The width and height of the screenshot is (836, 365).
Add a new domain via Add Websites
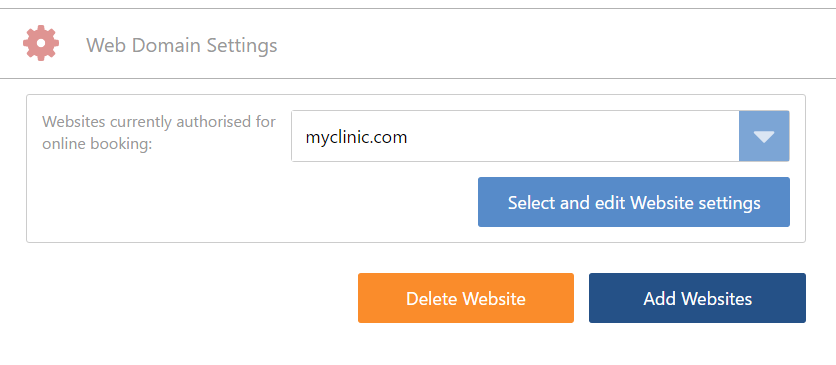pyautogui.click(x=697, y=298)
